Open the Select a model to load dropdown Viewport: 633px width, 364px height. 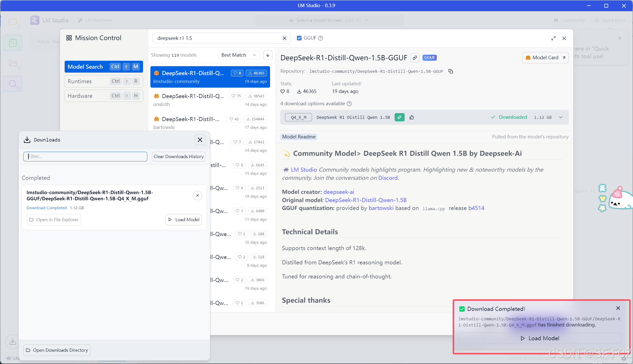point(329,20)
